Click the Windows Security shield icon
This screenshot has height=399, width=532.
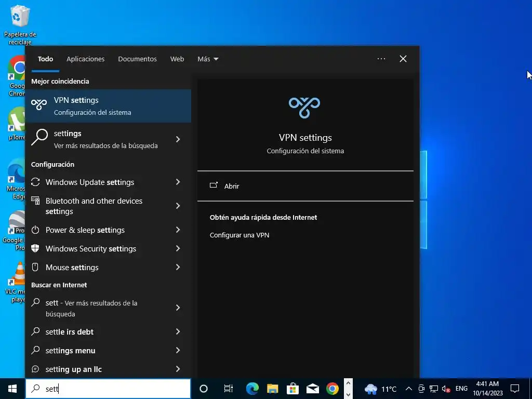coord(35,248)
